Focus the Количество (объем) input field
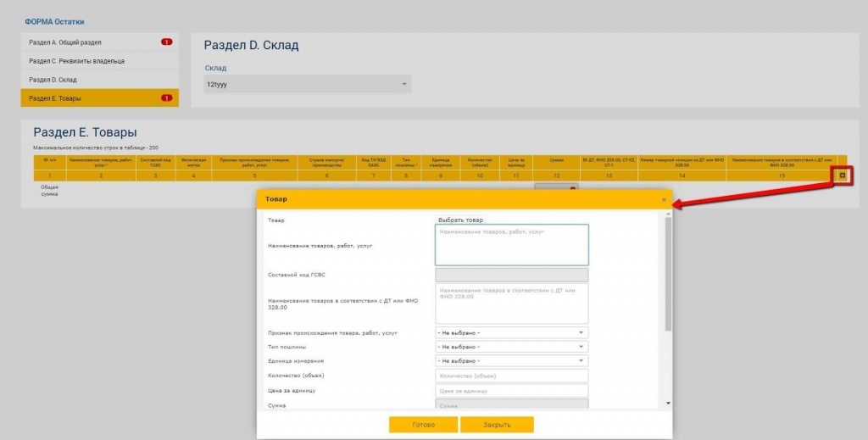Viewport: 868px width, 440px height. 511,376
